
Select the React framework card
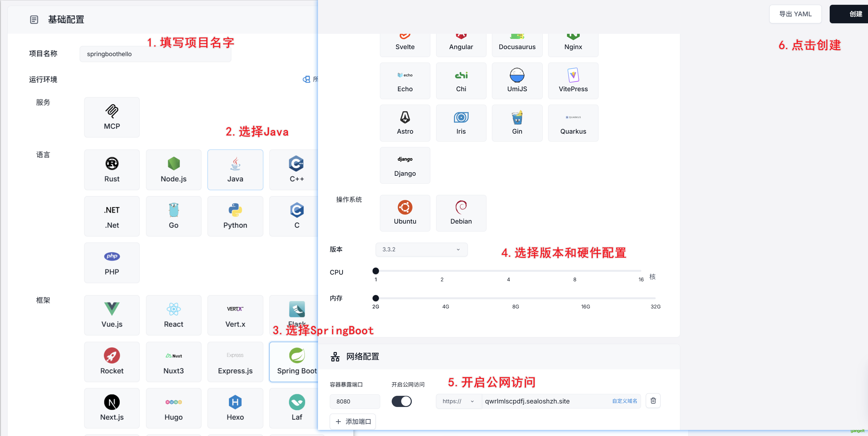174,315
